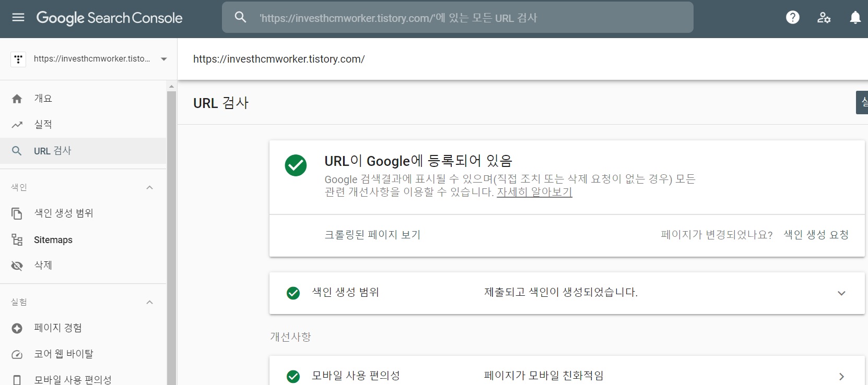Screen dimensions: 868x385
Task: Click the partially visible dark button at right edge
Action: tap(862, 102)
